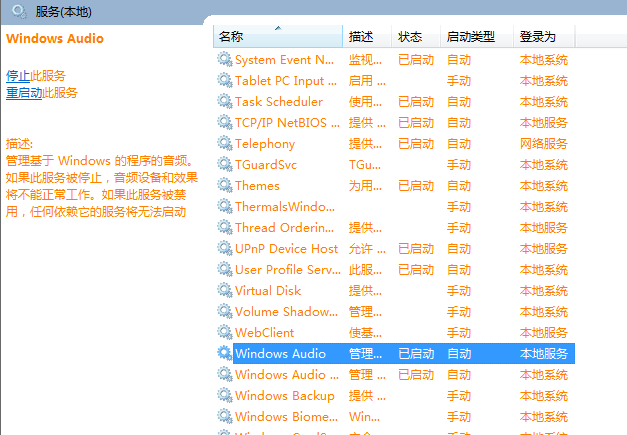Click the 服务(本地) header icon

click(19, 11)
